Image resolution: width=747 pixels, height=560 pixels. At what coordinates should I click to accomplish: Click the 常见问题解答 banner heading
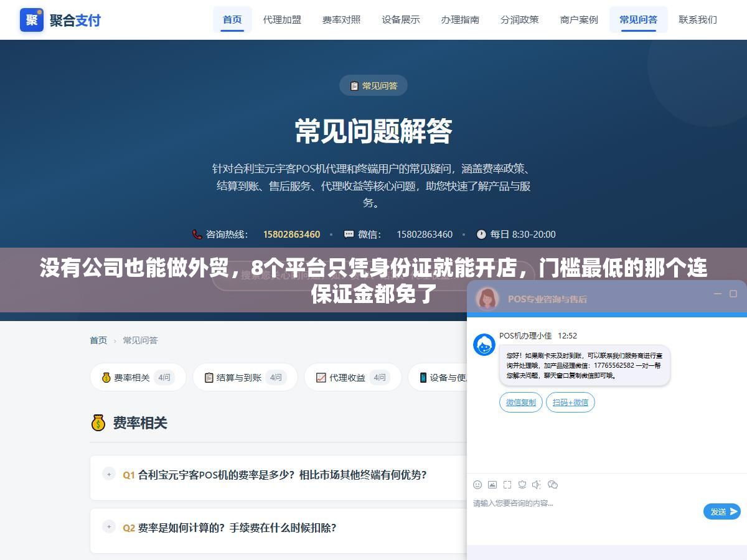(x=374, y=131)
